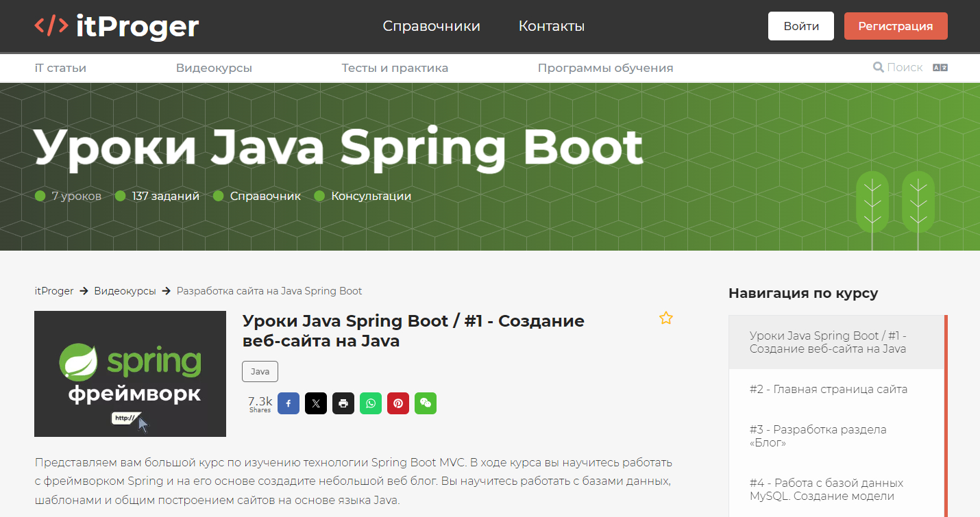Image resolution: width=980 pixels, height=517 pixels.
Task: Select the Java tag
Action: pyautogui.click(x=260, y=372)
